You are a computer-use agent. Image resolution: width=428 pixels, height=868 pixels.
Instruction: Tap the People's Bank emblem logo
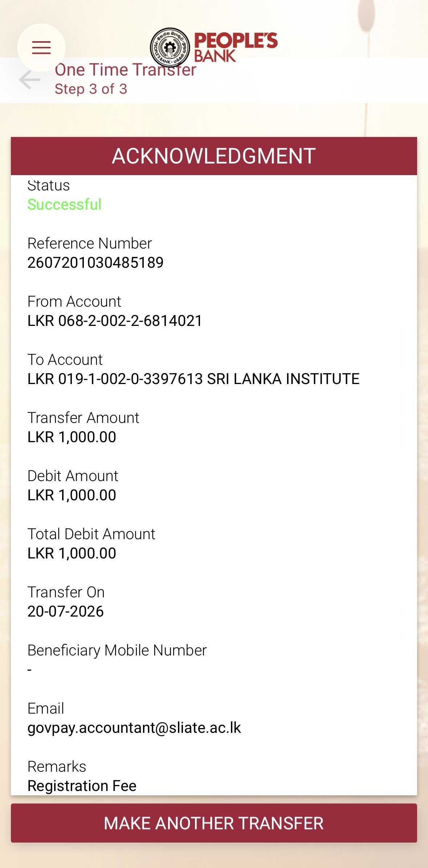click(x=170, y=47)
